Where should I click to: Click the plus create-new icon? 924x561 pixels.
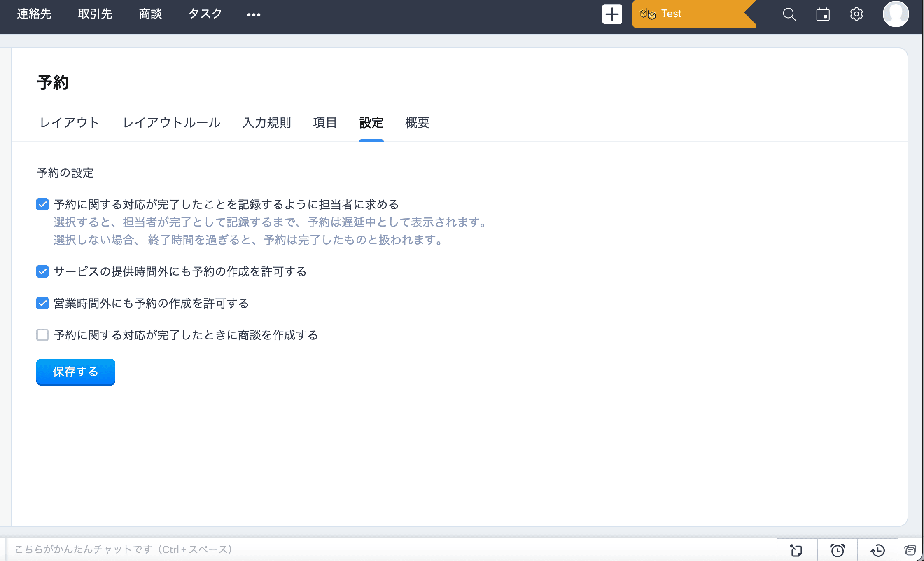click(x=612, y=14)
